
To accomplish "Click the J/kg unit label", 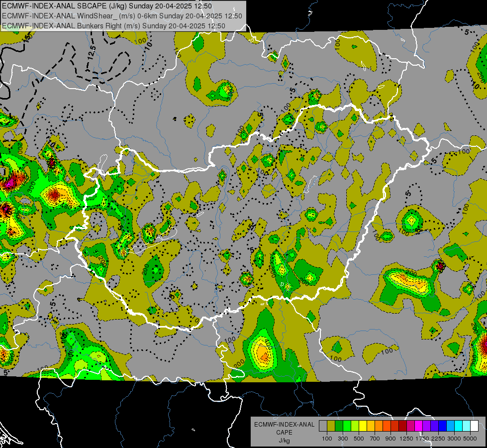I will click(x=285, y=441).
